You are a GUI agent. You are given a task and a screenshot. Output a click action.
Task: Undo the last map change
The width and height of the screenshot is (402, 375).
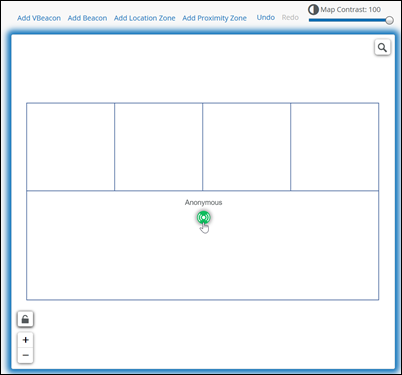266,17
